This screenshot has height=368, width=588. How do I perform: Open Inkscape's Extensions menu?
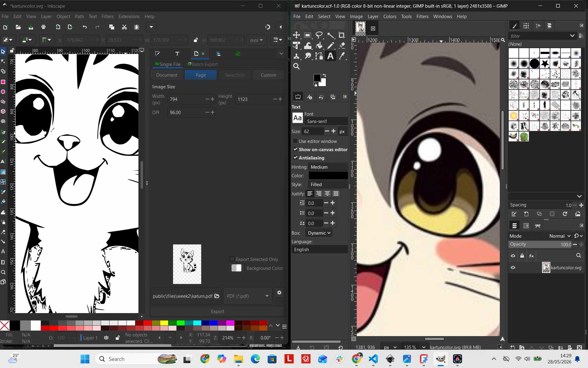129,17
